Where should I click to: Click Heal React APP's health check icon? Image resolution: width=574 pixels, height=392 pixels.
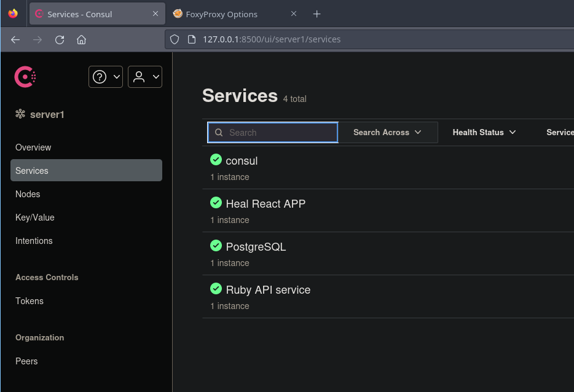tap(216, 202)
